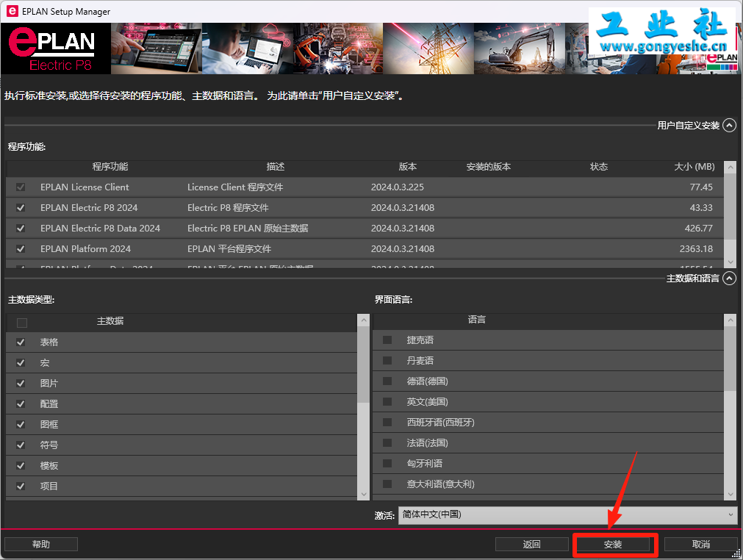Click 程序功能 column header
Screen dimensions: 743x560
[110, 167]
